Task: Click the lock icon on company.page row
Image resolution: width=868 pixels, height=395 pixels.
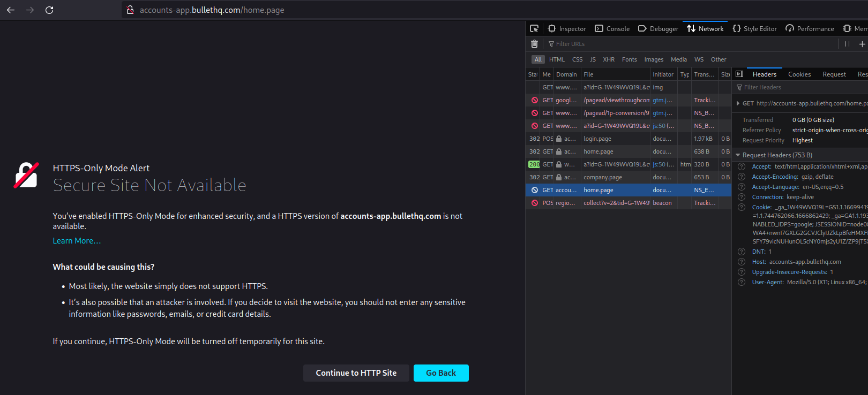Action: click(559, 177)
